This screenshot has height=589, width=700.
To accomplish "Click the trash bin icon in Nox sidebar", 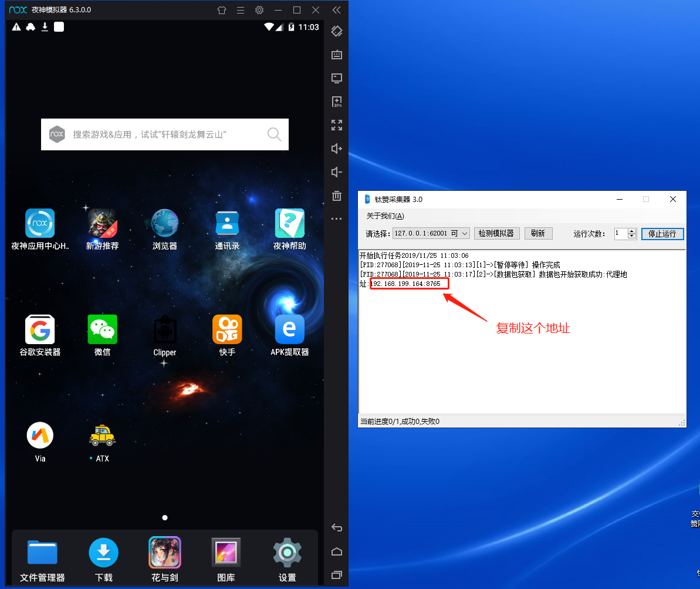I will 337,196.
